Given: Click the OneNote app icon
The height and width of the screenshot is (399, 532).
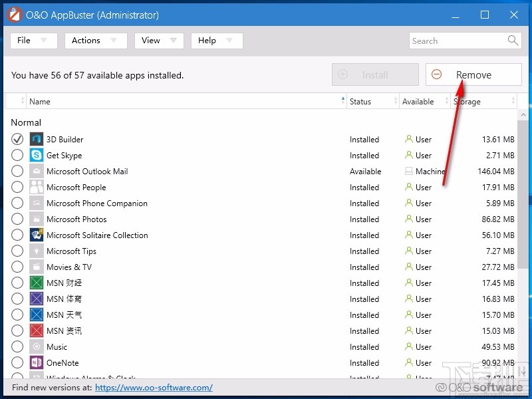Looking at the screenshot, I should pos(35,362).
